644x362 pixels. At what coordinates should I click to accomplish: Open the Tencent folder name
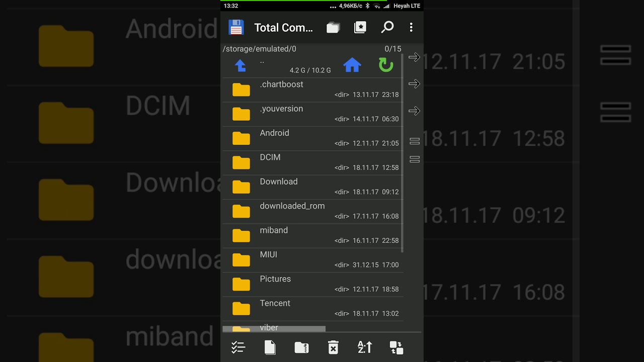[x=275, y=303]
